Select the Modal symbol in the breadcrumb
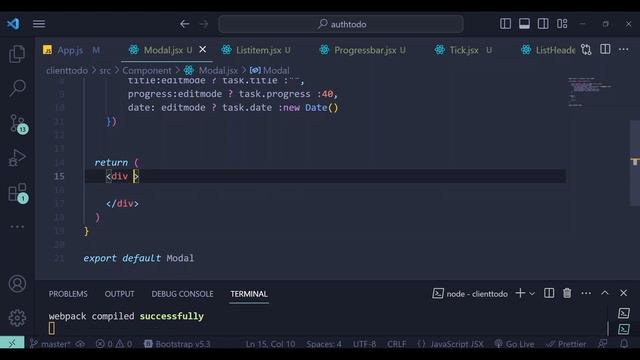This screenshot has height=360, width=640. (x=270, y=71)
